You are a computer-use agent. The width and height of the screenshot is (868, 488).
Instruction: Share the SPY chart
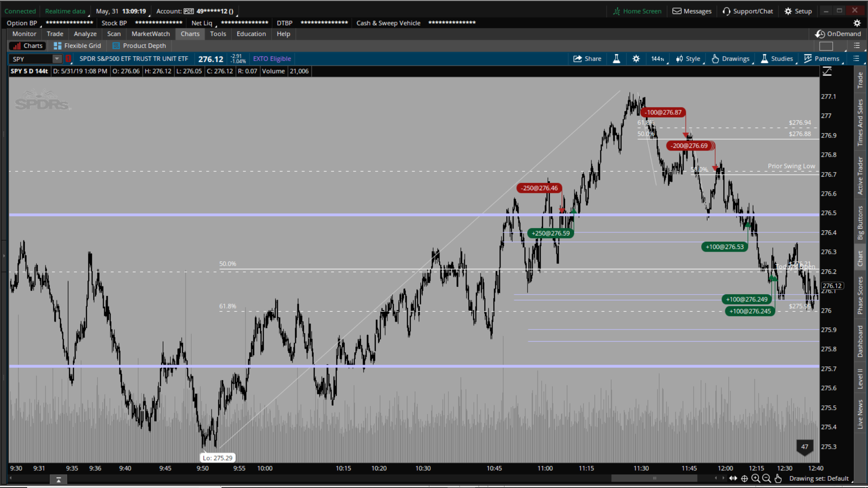click(x=587, y=59)
